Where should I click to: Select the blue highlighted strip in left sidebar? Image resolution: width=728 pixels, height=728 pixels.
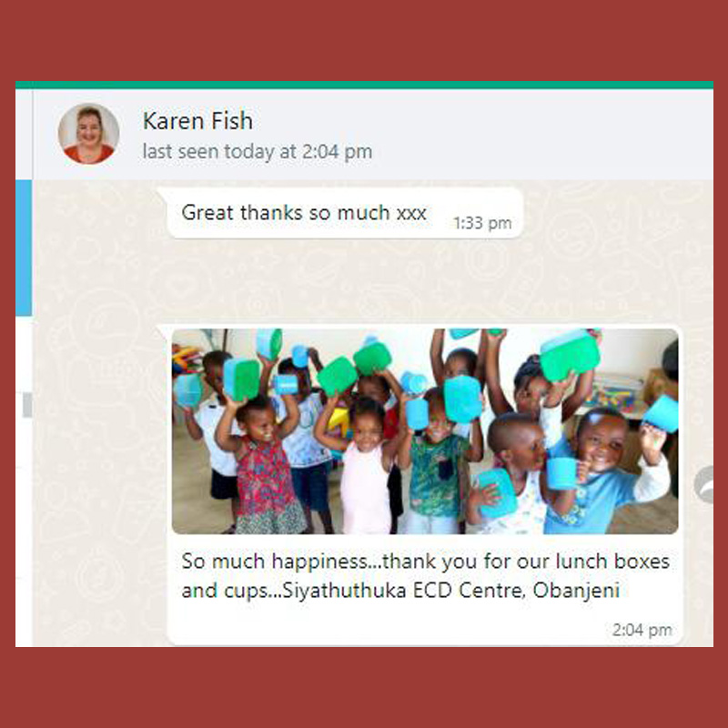[24, 248]
